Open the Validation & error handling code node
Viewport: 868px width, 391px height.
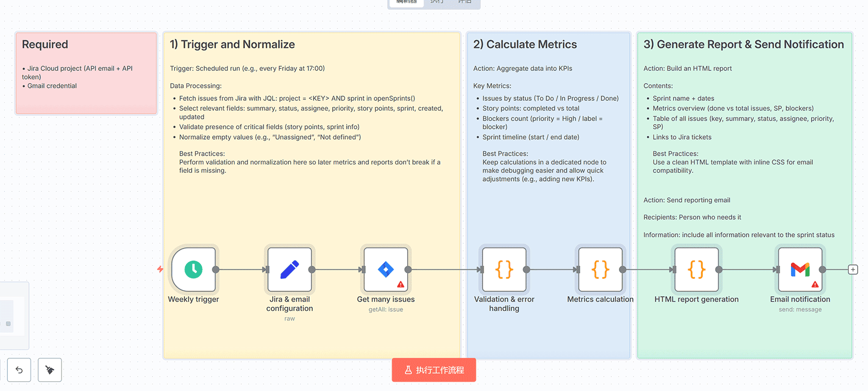(x=504, y=269)
